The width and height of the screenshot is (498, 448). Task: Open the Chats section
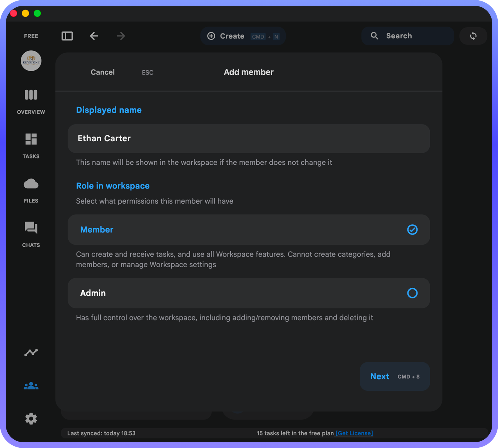pos(31,234)
